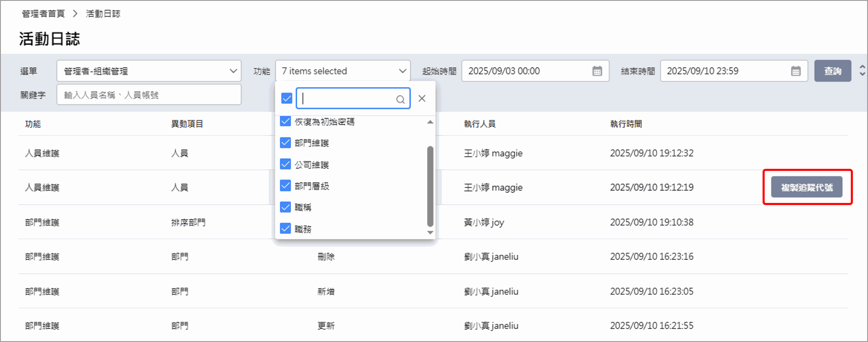Viewport: 868px width, 342px height.
Task: Uncheck the 職稱 checkbox
Action: click(285, 207)
